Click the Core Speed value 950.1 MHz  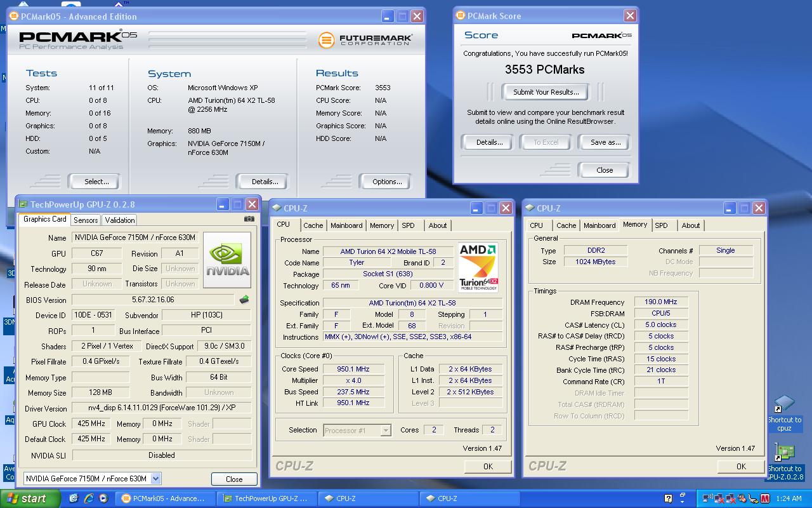tap(353, 369)
